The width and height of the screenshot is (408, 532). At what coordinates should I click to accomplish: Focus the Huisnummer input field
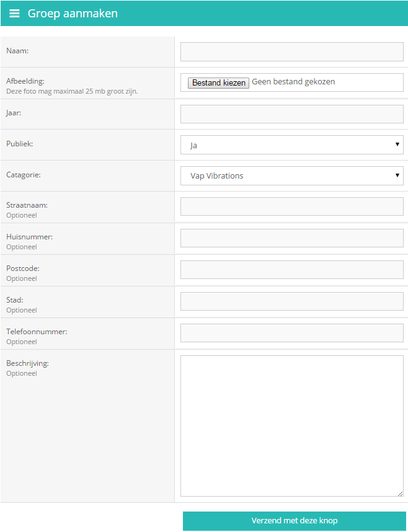(x=291, y=238)
